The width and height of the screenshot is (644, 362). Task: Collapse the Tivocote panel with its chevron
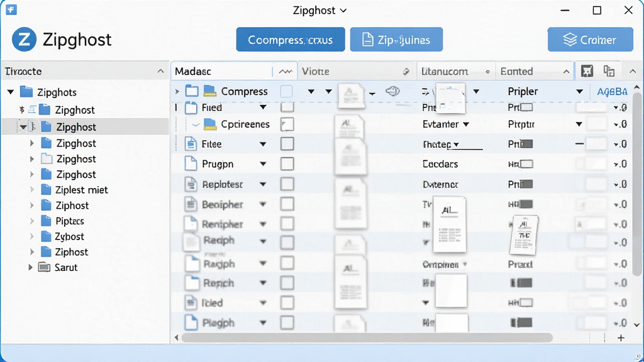click(160, 72)
